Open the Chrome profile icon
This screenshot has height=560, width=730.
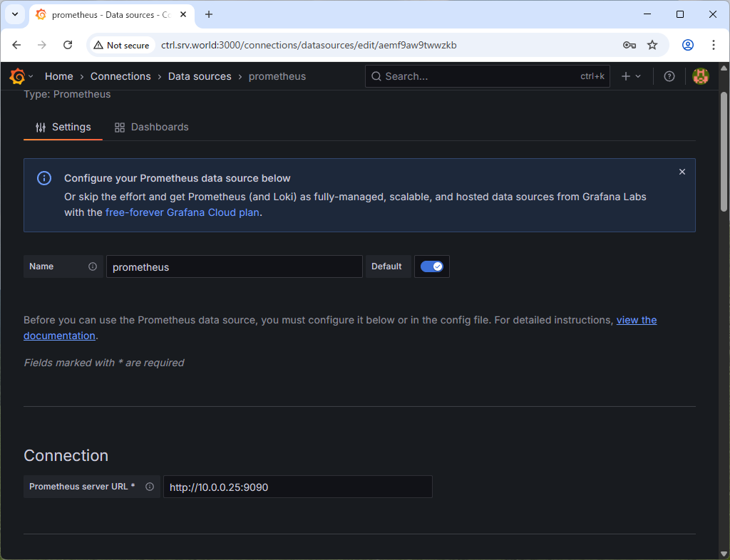click(x=688, y=45)
